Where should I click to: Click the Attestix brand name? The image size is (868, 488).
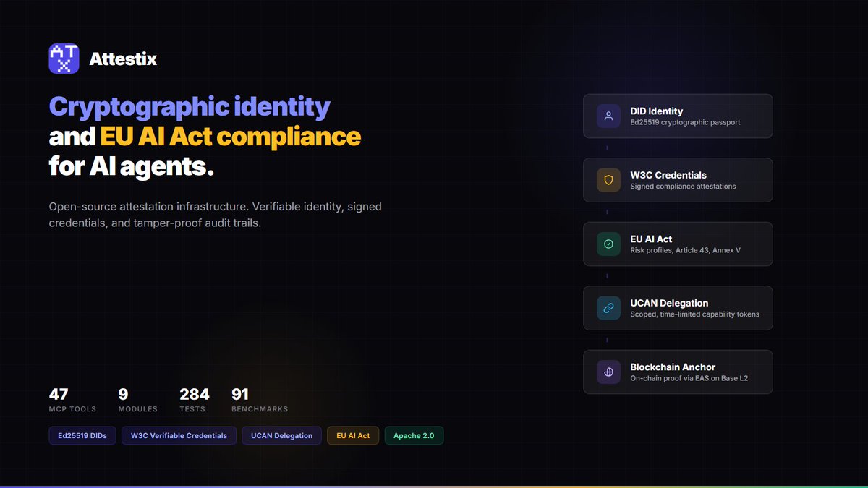coord(123,59)
